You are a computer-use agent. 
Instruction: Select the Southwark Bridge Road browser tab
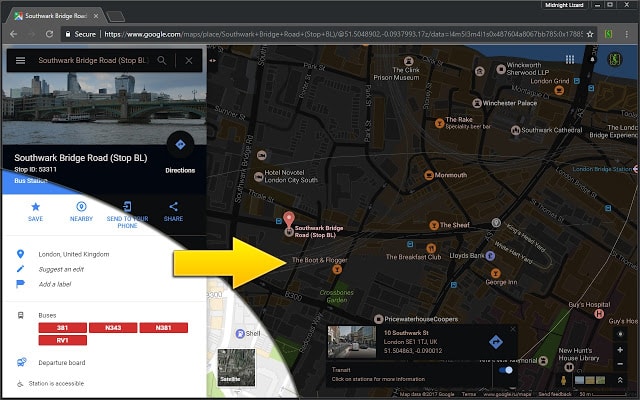click(x=56, y=16)
